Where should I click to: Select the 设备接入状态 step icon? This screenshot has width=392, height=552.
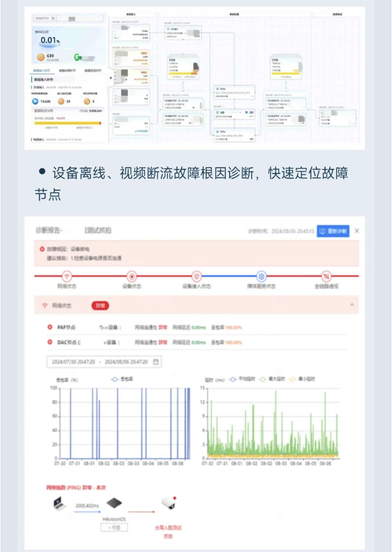point(196,276)
